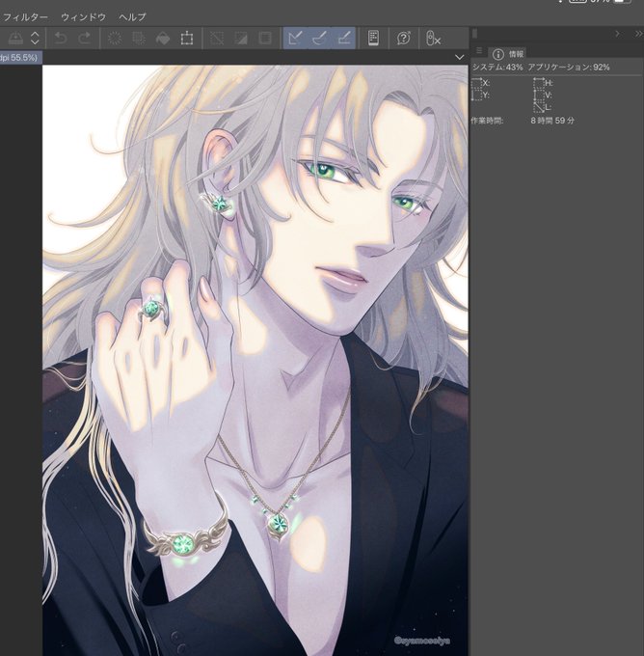This screenshot has height=656, width=644.
Task: Select the canvas tab showing dpi 55.5%
Action: (x=20, y=57)
